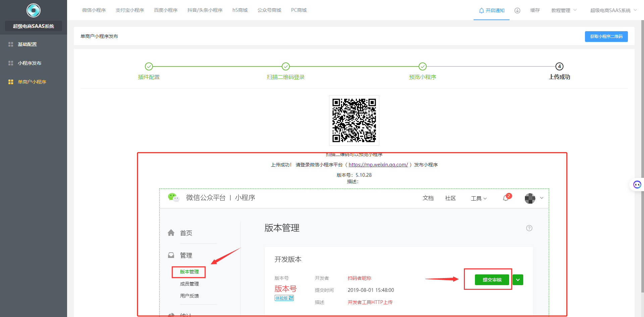Image resolution: width=644 pixels, height=317 pixels.
Task: Open the floating chat assistant icon
Action: (x=637, y=184)
